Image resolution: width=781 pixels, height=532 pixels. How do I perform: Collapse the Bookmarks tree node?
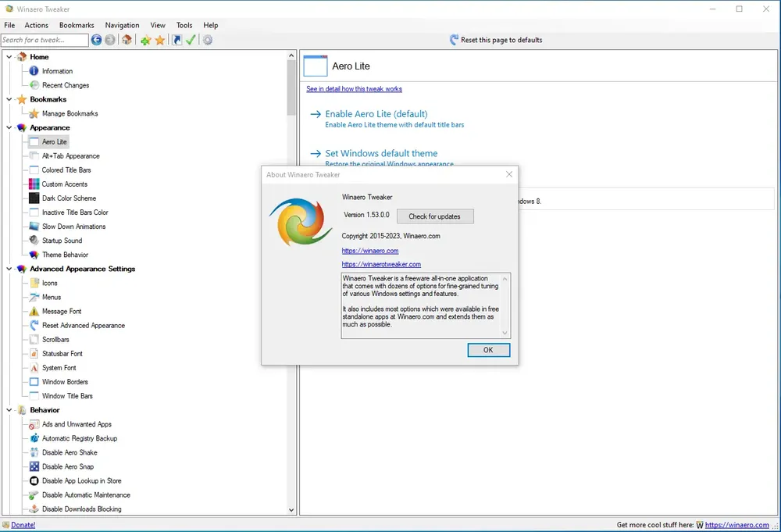coord(9,99)
